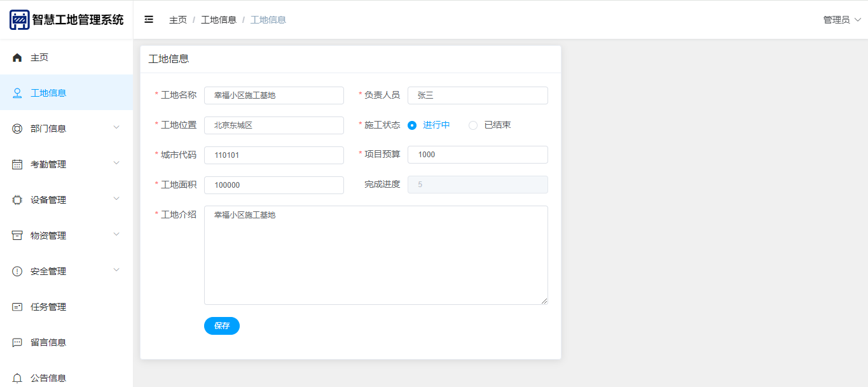868x387 pixels.
Task: Click the home icon beside 主页
Action: (x=17, y=57)
